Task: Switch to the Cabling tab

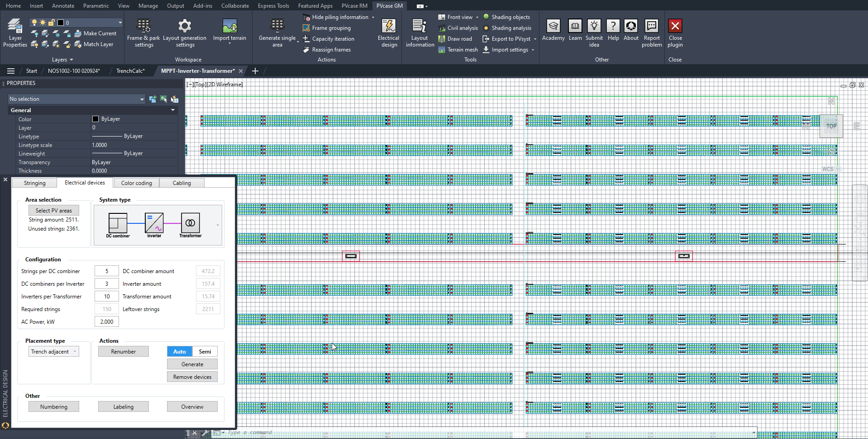Action: tap(181, 183)
